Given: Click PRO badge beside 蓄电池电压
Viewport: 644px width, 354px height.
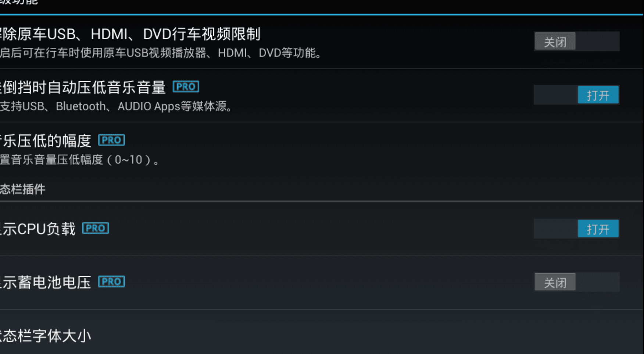Looking at the screenshot, I should click(x=111, y=282).
